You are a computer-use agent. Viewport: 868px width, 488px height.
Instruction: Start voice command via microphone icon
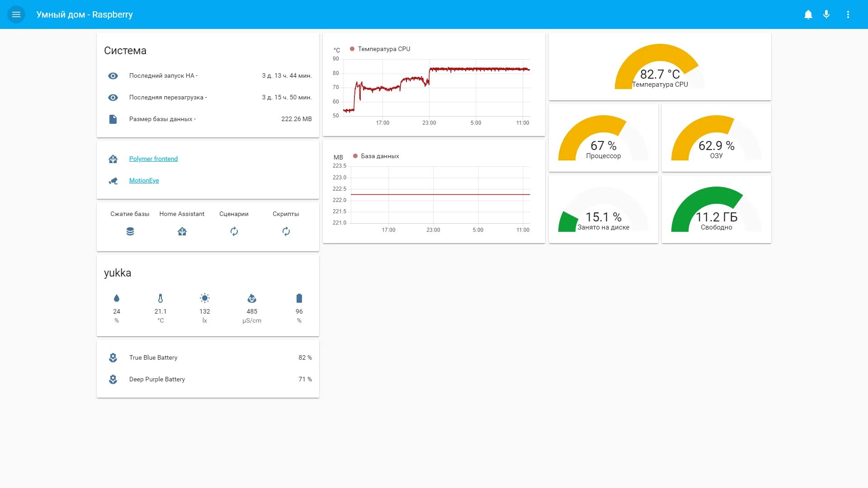pyautogui.click(x=826, y=14)
